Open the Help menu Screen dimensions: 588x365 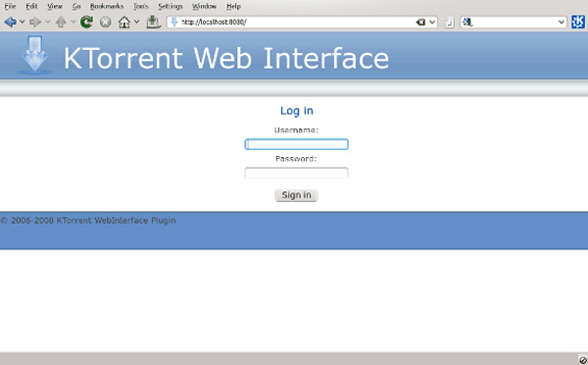[x=233, y=7]
